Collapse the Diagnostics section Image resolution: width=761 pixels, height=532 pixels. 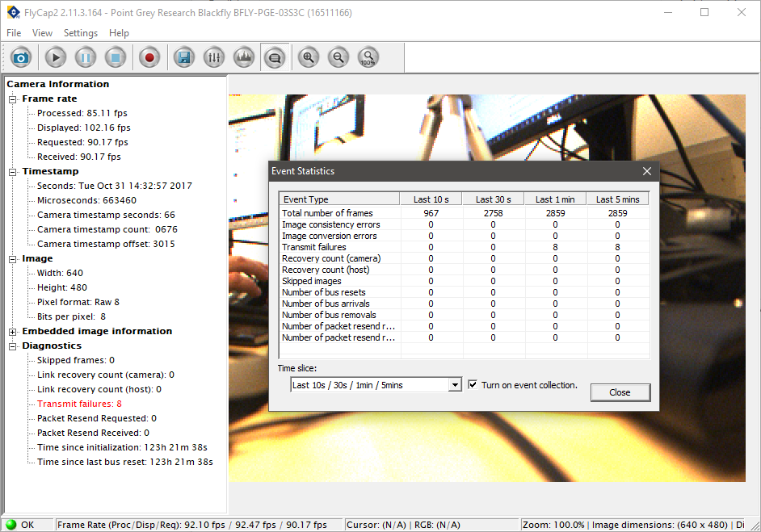coord(11,346)
